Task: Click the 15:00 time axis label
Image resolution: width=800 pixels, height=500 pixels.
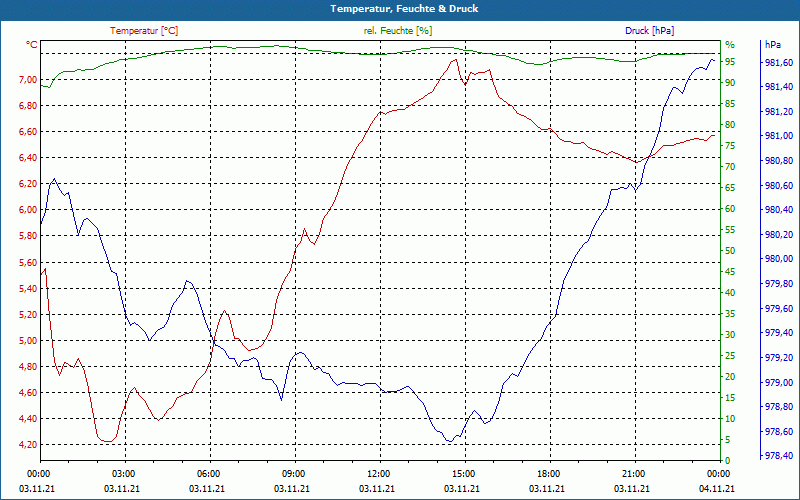Action: pyautogui.click(x=463, y=473)
